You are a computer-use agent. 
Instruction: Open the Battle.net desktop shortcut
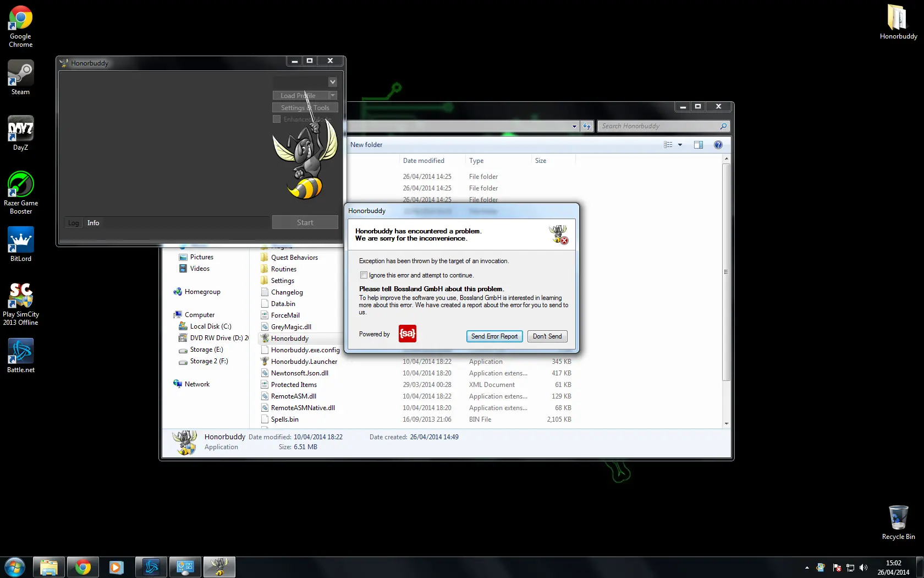(x=20, y=356)
